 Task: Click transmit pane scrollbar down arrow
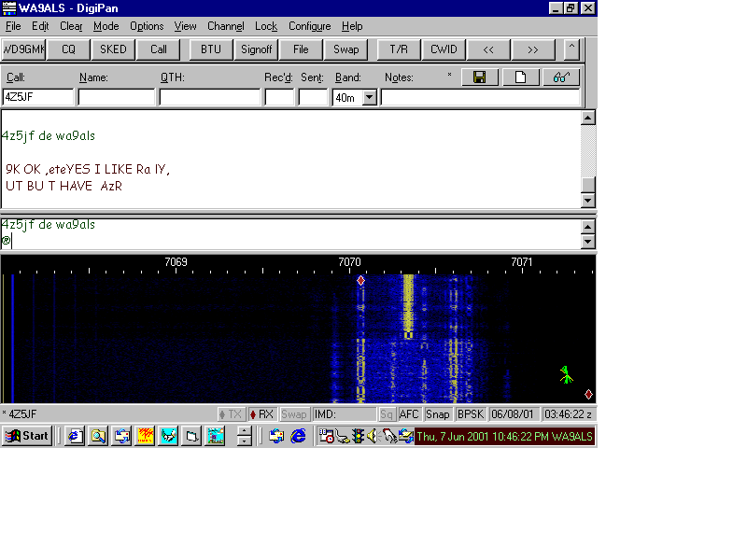click(588, 242)
